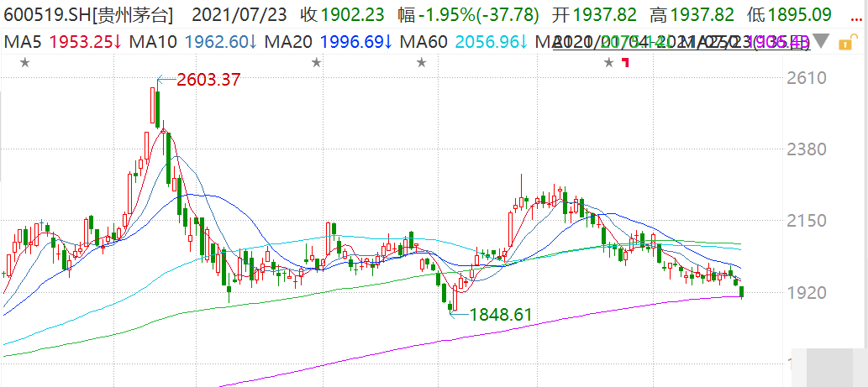Click the 1848.61 low price label
The width and height of the screenshot is (868, 387).
pyautogui.click(x=501, y=315)
